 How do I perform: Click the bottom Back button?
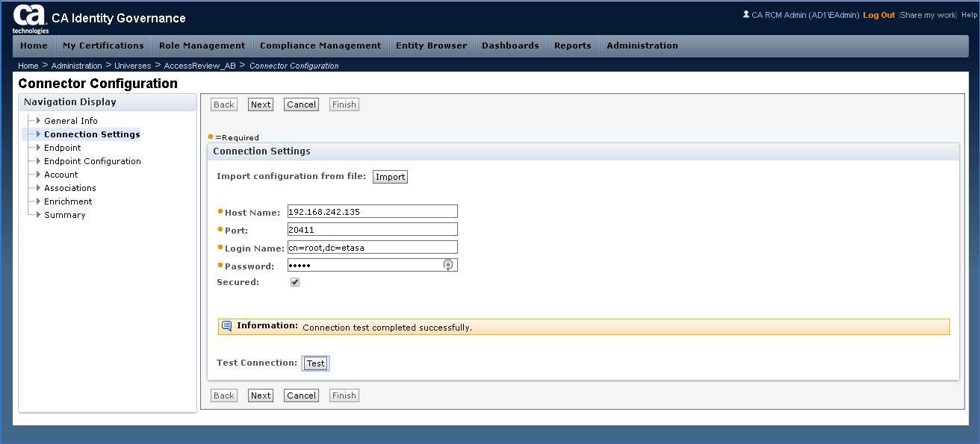pyautogui.click(x=224, y=395)
